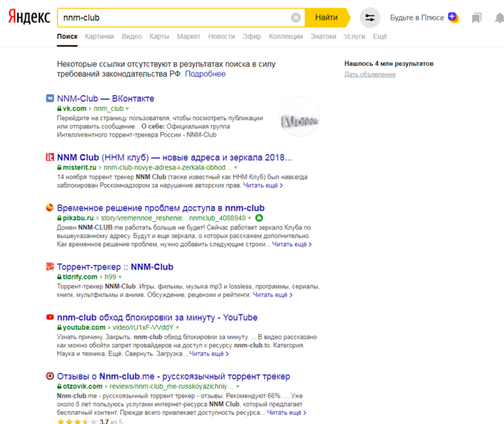Open the Ещё services dropdown
Viewport: 504px width, 424px height.
coord(380,36)
